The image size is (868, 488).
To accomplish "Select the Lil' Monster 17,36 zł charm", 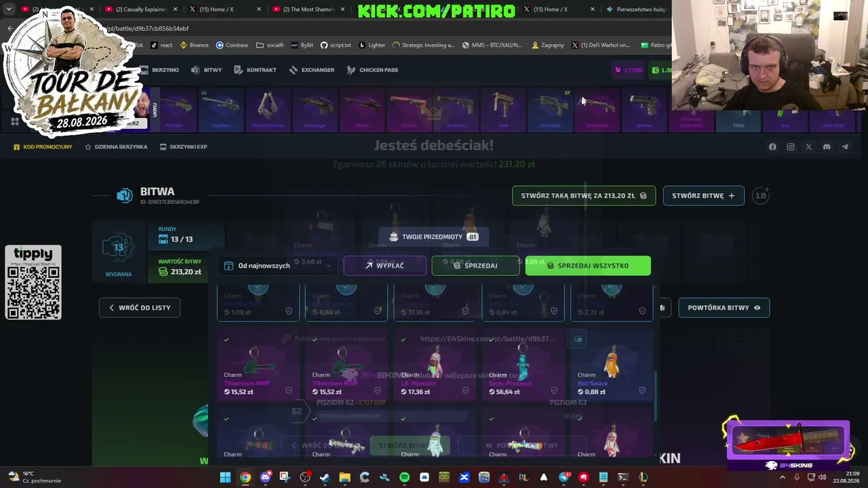I will (x=435, y=366).
